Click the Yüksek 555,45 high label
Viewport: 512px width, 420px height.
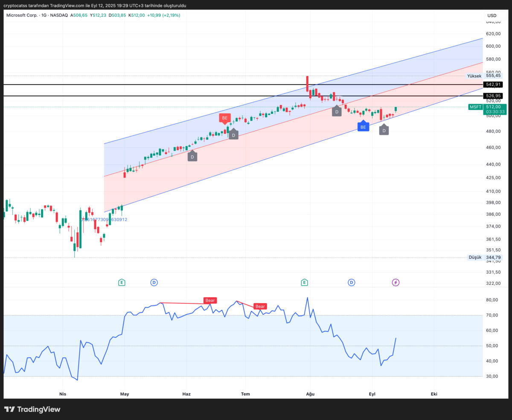[484, 76]
